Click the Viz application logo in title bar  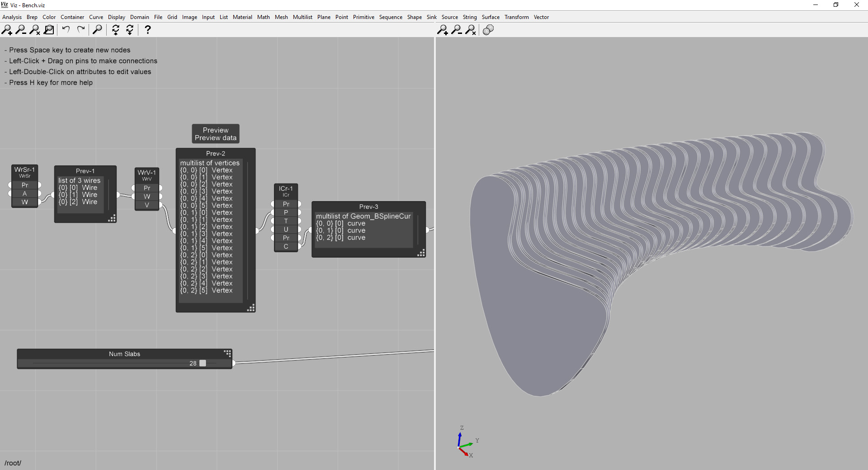(x=5, y=5)
